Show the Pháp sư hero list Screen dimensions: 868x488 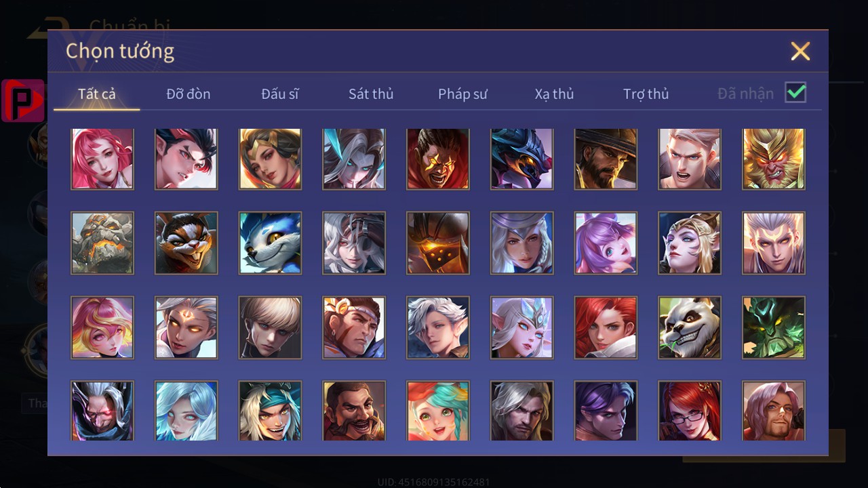pos(462,94)
